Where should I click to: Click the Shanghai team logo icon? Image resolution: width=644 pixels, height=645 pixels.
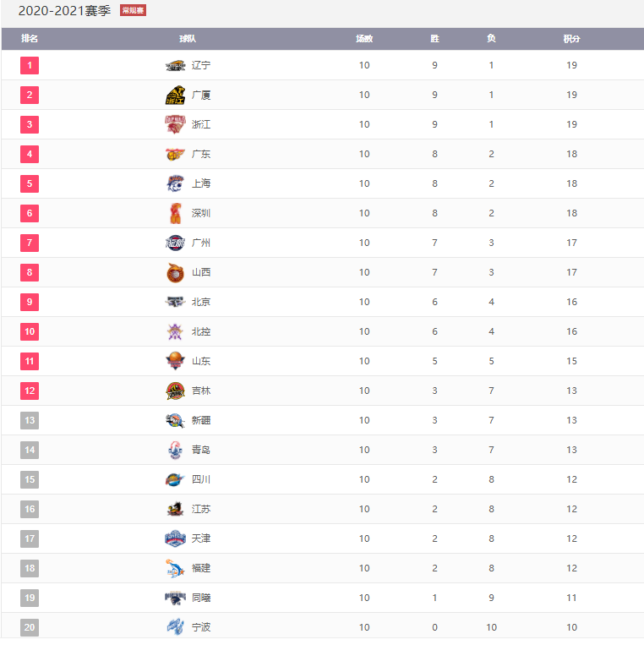(175, 183)
